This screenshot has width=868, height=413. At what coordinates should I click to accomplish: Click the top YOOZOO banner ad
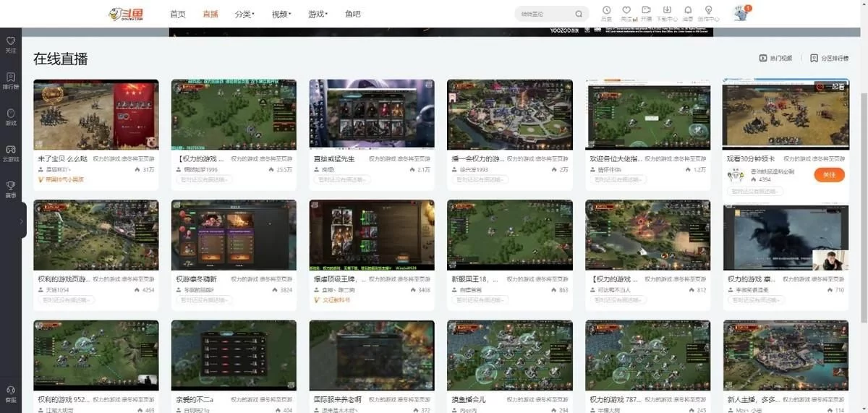click(x=441, y=32)
